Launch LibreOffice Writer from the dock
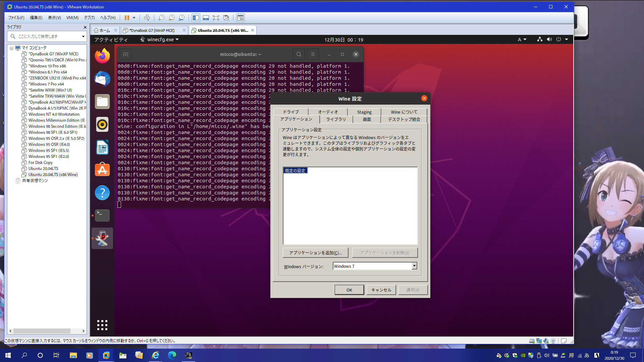The height and width of the screenshot is (362, 644). click(102, 147)
